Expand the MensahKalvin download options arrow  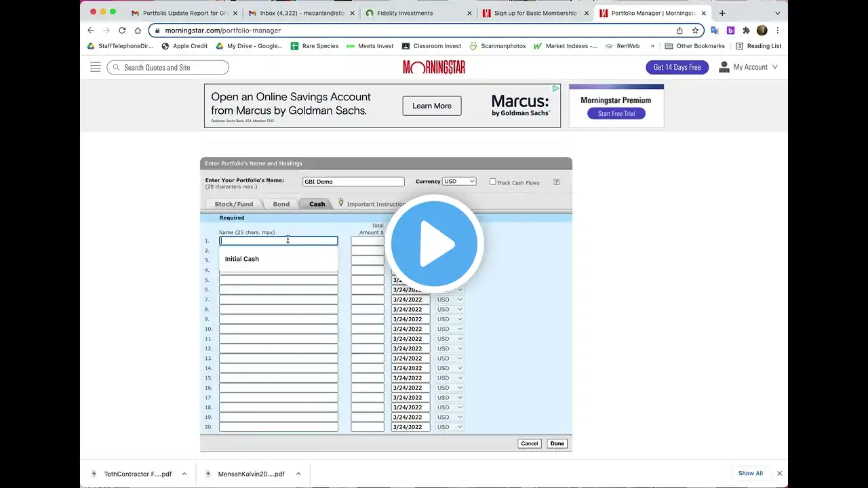[298, 474]
